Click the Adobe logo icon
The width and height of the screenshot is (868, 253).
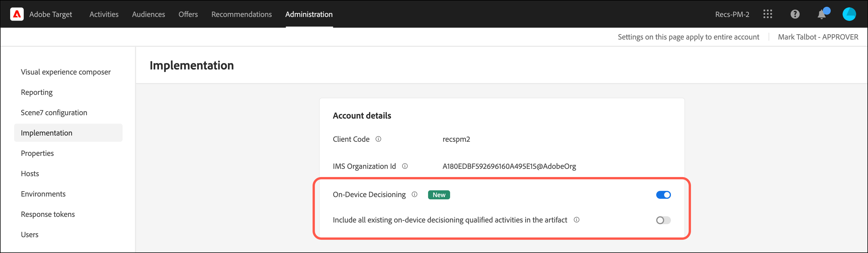pos(17,14)
